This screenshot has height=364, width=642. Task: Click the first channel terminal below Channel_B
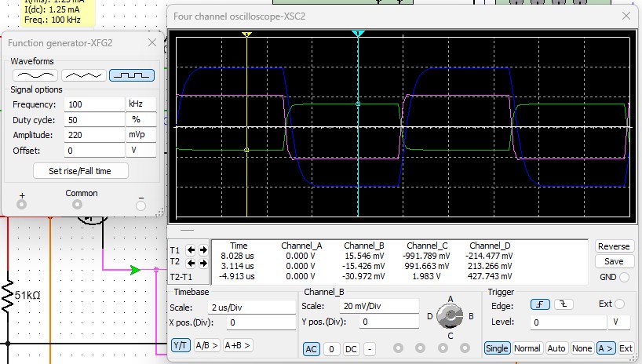coord(398,348)
